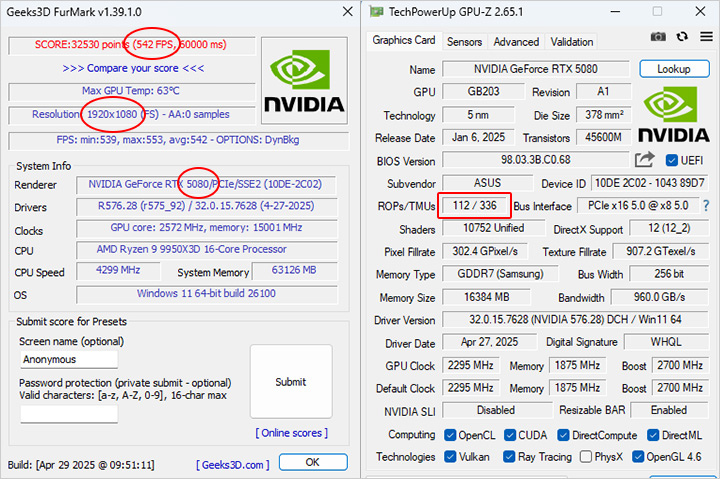The image size is (720, 479).
Task: Open the Advanced tab
Action: coord(516,42)
